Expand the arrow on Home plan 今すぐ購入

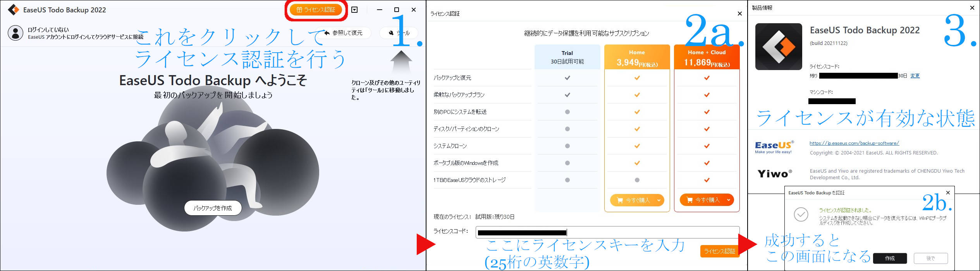tap(658, 200)
